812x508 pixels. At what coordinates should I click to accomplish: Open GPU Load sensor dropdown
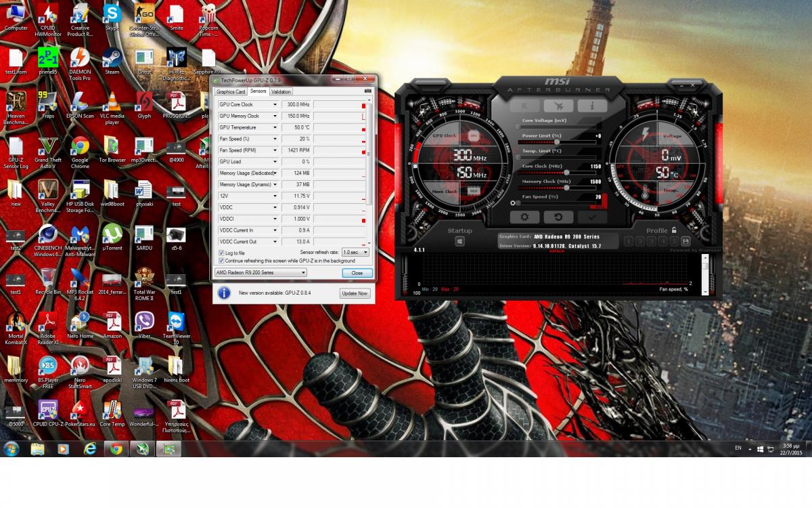(x=275, y=162)
